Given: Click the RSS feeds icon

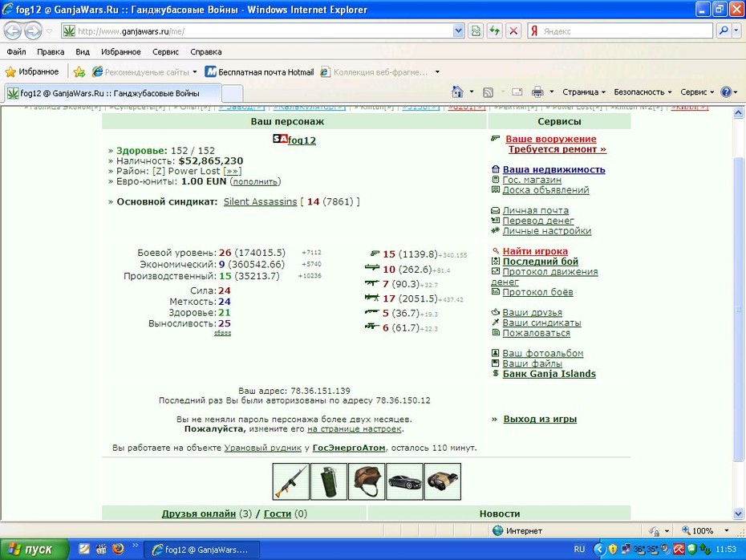Looking at the screenshot, I should (x=489, y=91).
